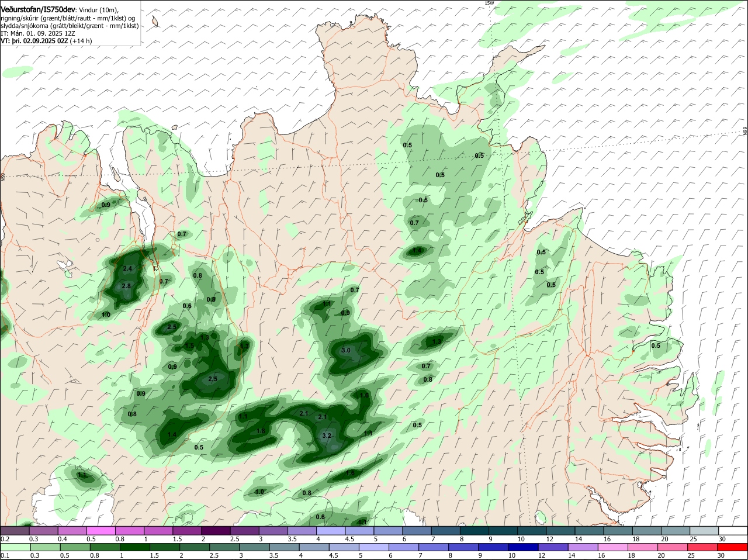This screenshot has height=560, width=748.
Task: Click the 15W longitude label at top
Action: point(489,3)
